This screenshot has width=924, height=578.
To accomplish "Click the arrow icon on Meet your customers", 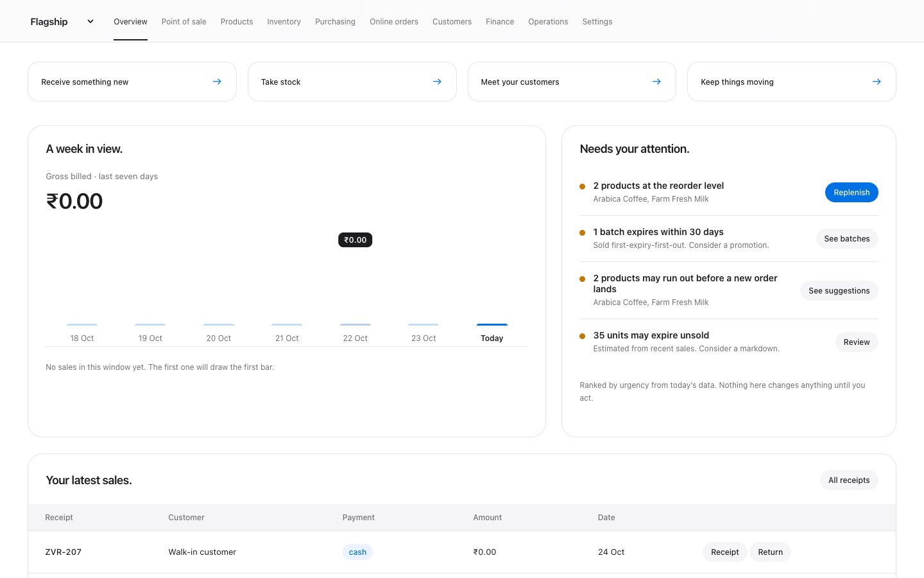I will click(656, 82).
